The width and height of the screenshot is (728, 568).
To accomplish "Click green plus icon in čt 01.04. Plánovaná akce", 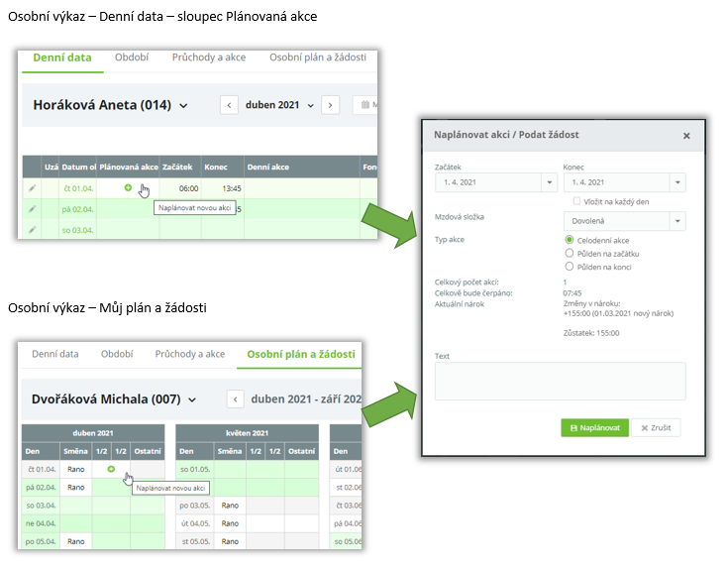I will (x=128, y=187).
